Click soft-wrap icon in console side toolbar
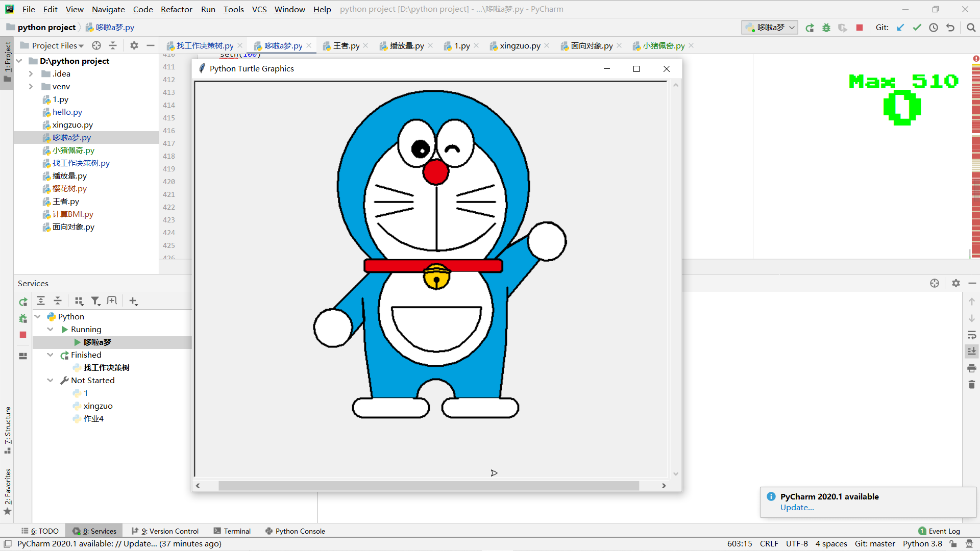980x551 pixels. click(972, 335)
